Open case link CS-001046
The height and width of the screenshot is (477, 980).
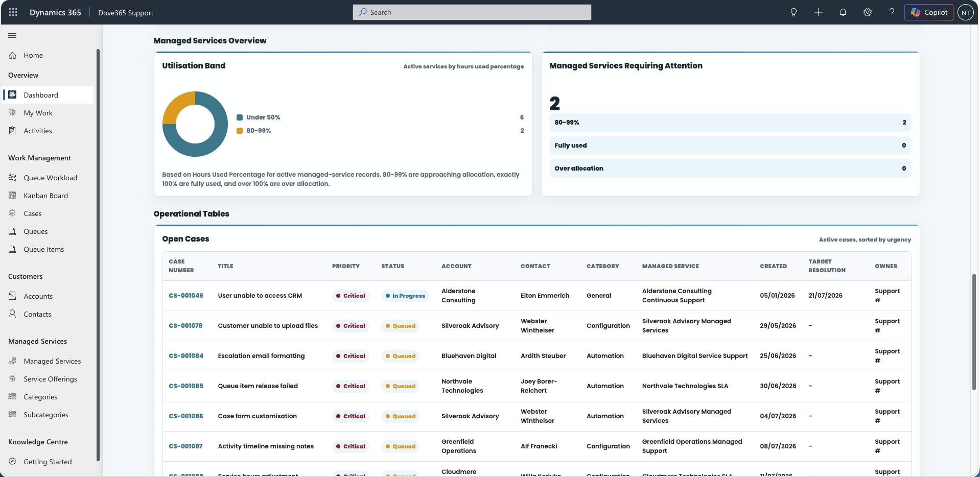point(186,296)
